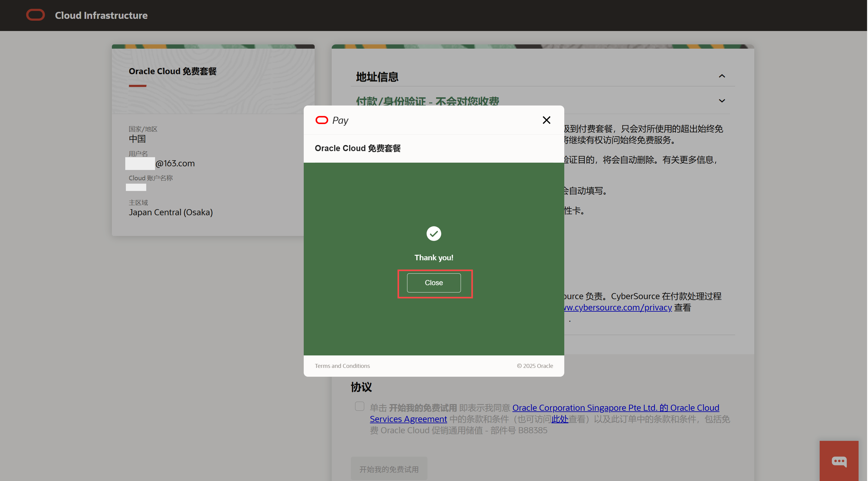The height and width of the screenshot is (481, 868).
Task: Collapse the 地址信息 section chevron
Action: (x=722, y=76)
